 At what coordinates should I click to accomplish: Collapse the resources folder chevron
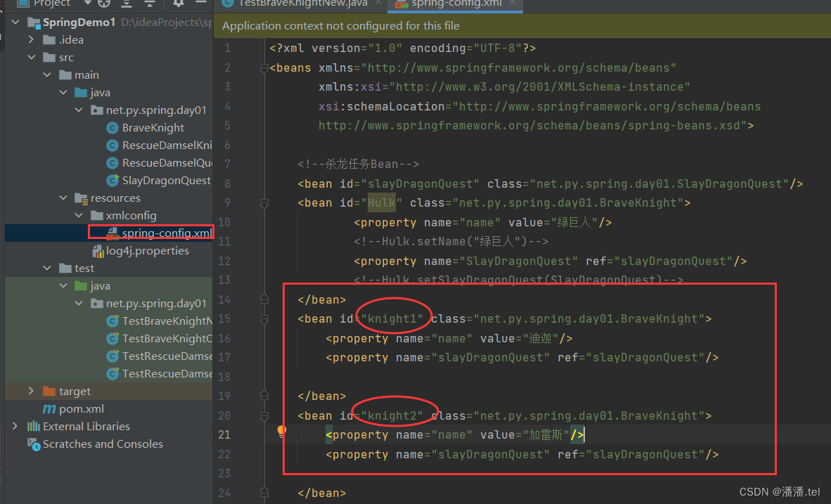(63, 198)
